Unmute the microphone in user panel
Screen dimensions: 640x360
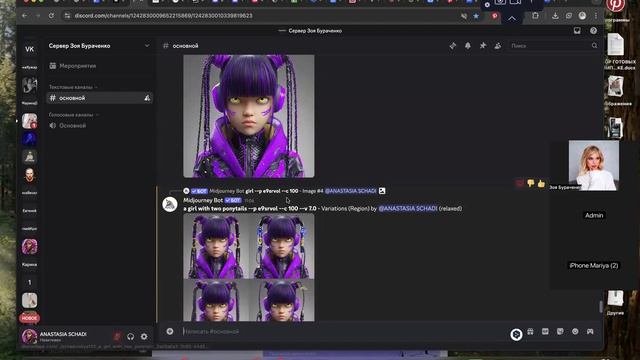(x=117, y=337)
